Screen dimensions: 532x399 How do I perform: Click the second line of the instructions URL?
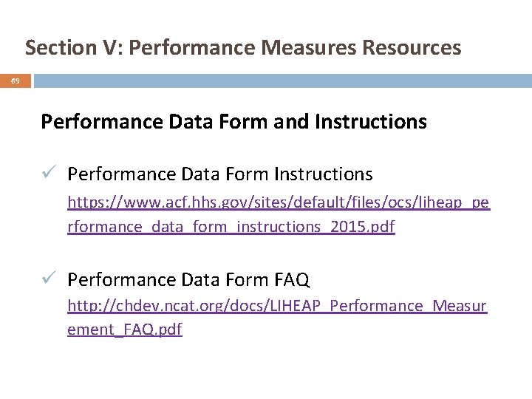click(x=231, y=226)
